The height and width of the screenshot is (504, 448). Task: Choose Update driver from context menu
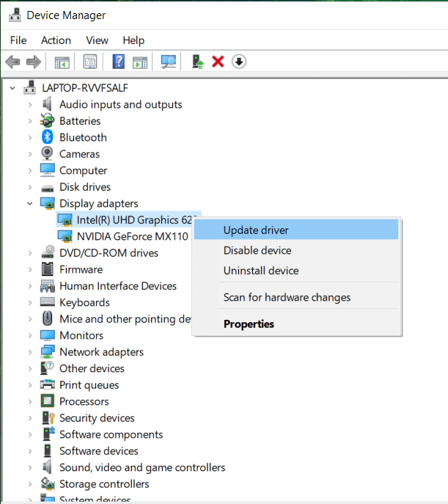[296, 230]
